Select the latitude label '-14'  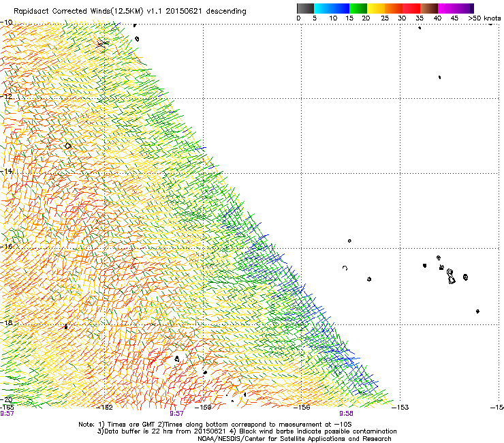tap(5, 171)
